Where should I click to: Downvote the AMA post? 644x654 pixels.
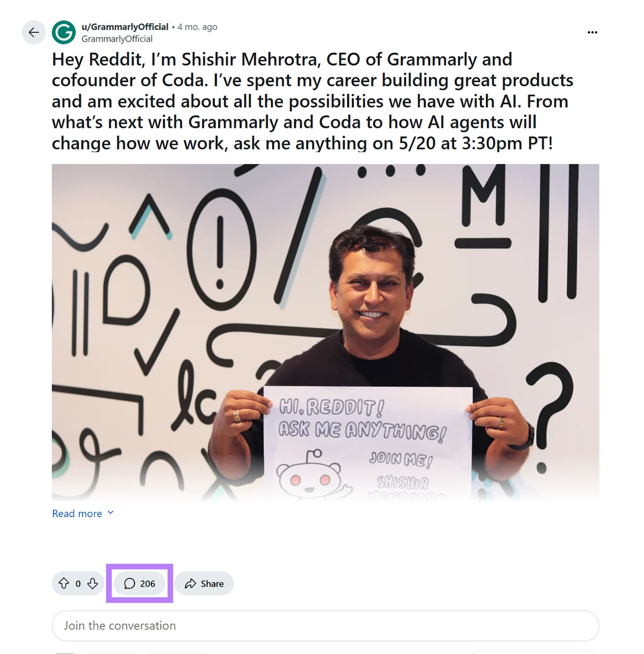[x=92, y=584]
